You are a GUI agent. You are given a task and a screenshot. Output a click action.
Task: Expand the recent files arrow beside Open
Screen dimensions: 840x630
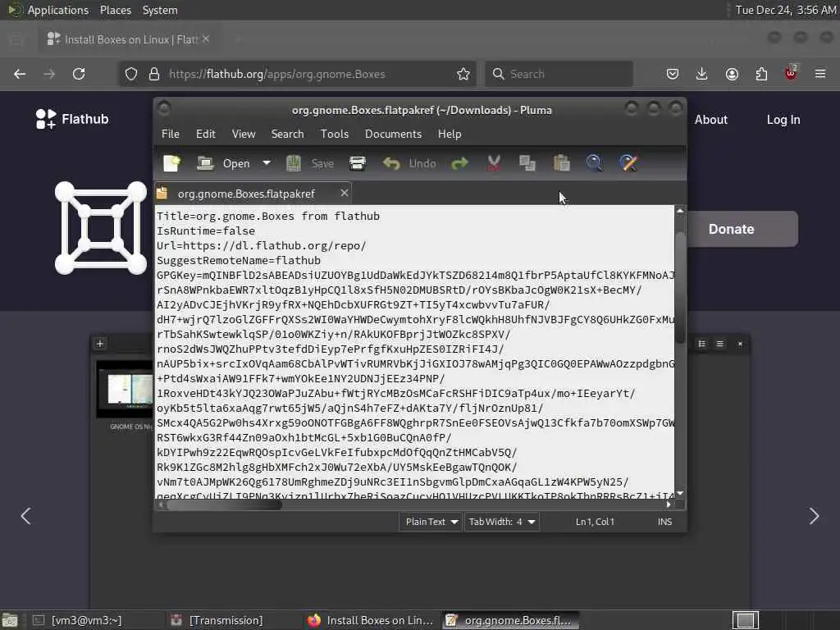pos(267,163)
